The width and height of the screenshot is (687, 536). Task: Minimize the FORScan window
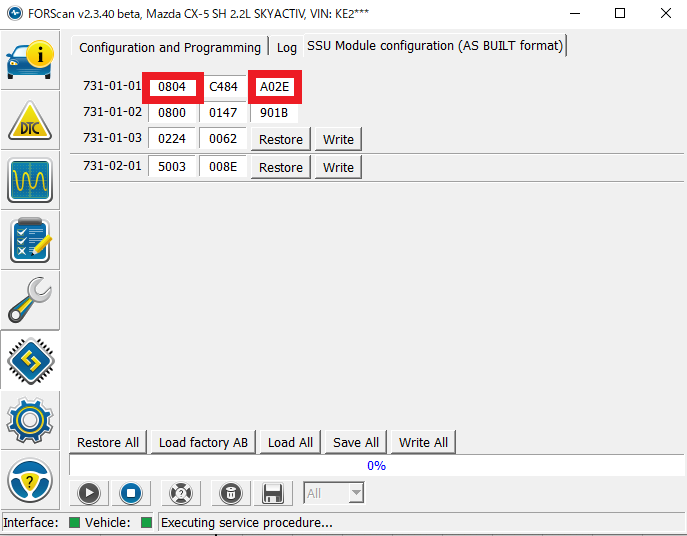pyautogui.click(x=575, y=14)
